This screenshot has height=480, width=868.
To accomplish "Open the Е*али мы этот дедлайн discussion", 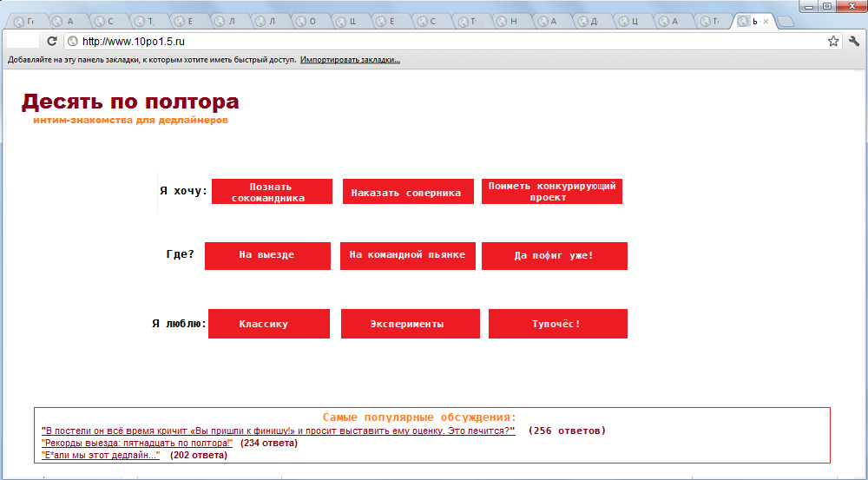I will coord(101,455).
